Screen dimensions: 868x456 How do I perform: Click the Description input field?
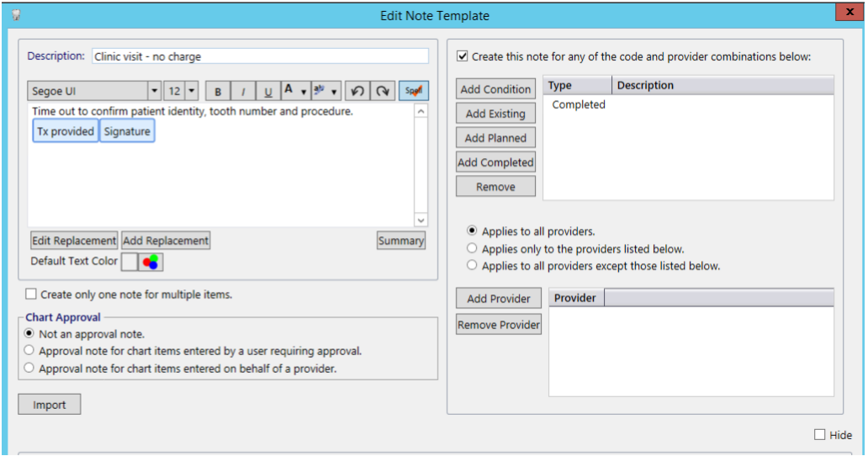point(260,56)
